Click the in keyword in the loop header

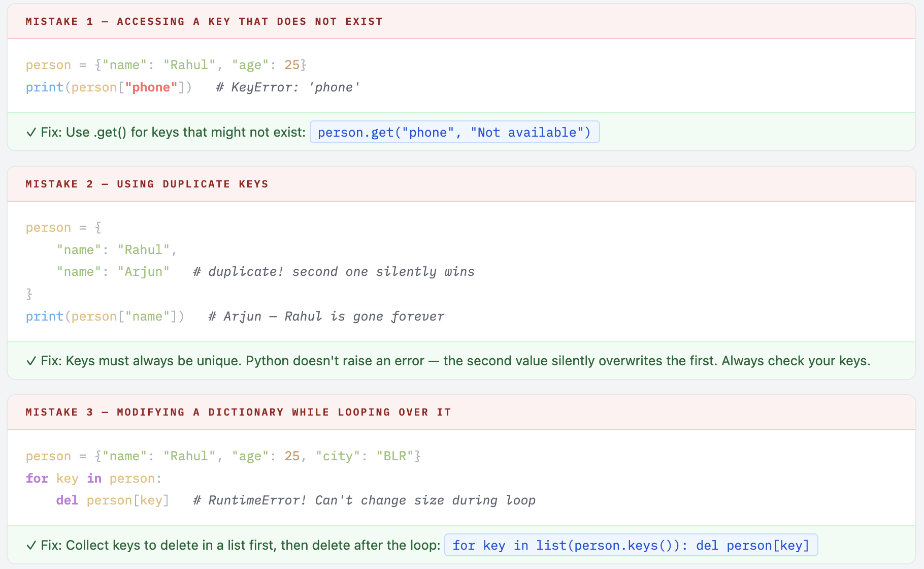(x=93, y=478)
